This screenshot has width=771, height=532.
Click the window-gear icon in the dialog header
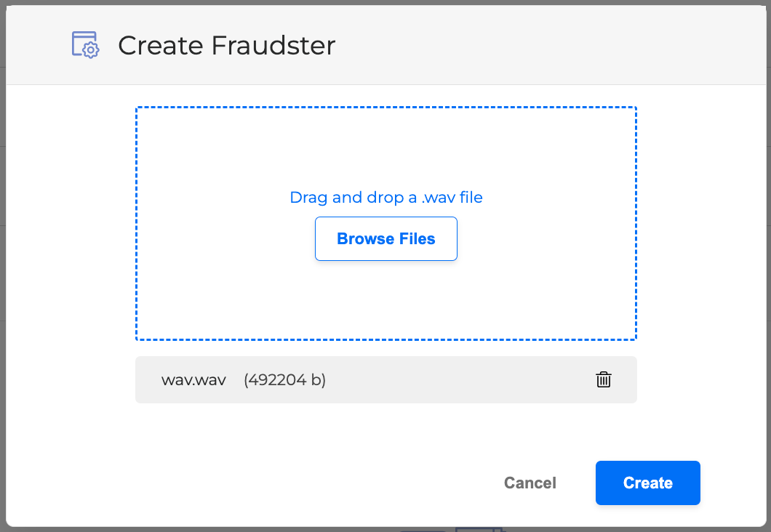(x=85, y=45)
